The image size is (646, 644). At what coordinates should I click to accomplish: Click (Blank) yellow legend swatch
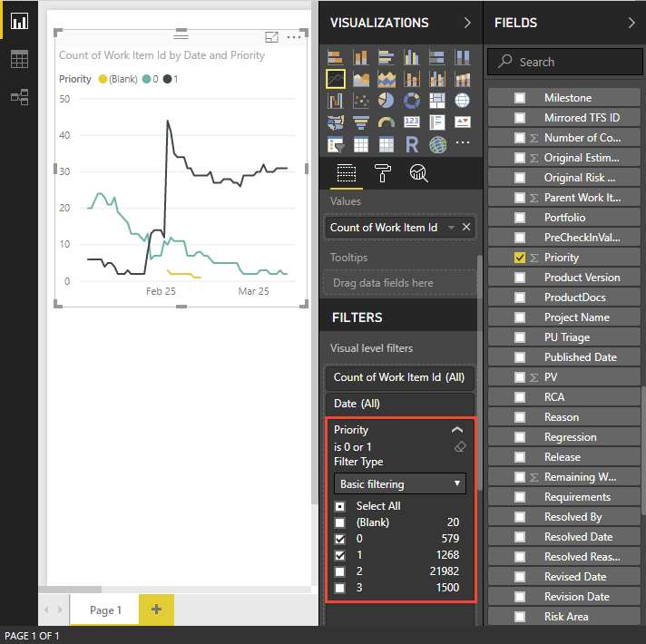click(x=103, y=79)
